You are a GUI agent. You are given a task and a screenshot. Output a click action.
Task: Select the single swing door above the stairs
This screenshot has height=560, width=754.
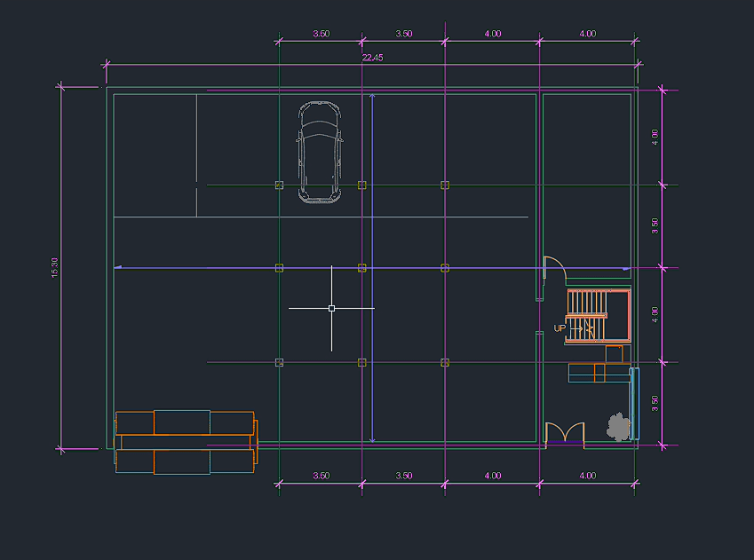click(553, 266)
